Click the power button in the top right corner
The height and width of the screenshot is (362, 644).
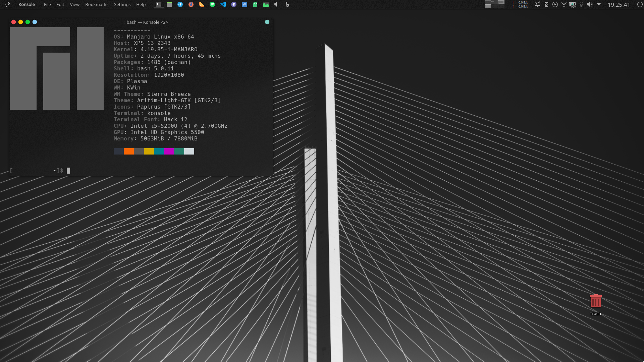[x=640, y=4]
